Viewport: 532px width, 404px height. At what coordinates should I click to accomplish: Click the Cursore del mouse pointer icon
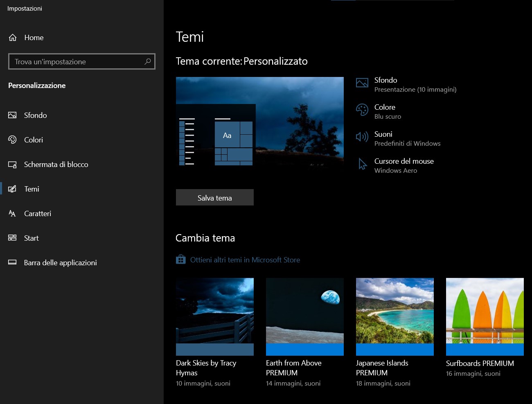[363, 164]
